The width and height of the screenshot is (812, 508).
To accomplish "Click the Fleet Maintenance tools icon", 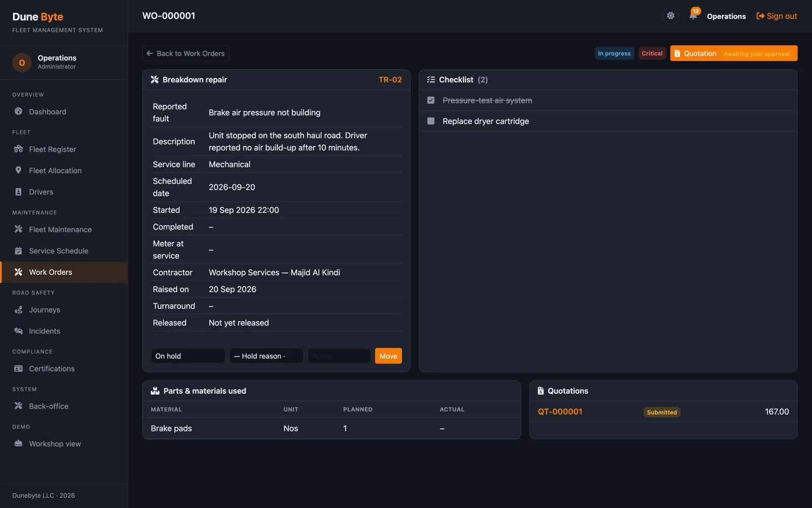I will pos(18,229).
